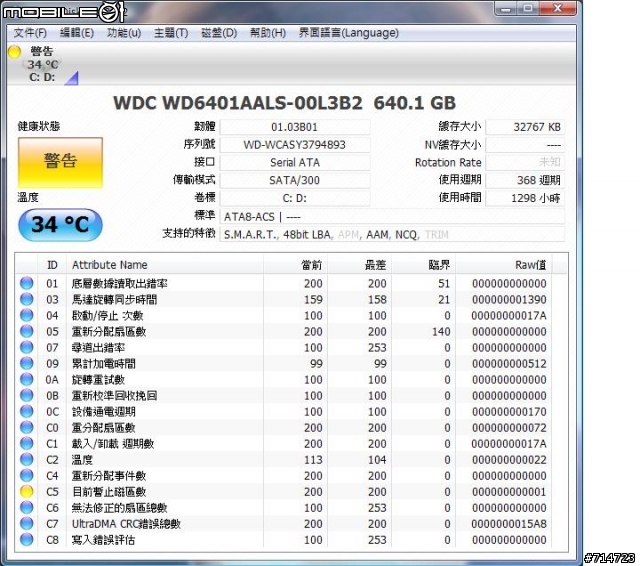Click the 1298 小時 power-on hours field
The image size is (640, 566).
[525, 198]
